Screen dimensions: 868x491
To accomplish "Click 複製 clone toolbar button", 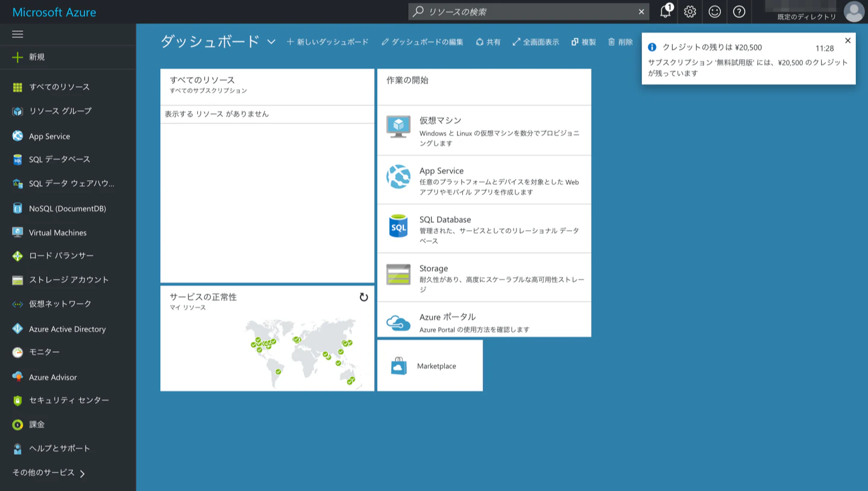I will [583, 42].
